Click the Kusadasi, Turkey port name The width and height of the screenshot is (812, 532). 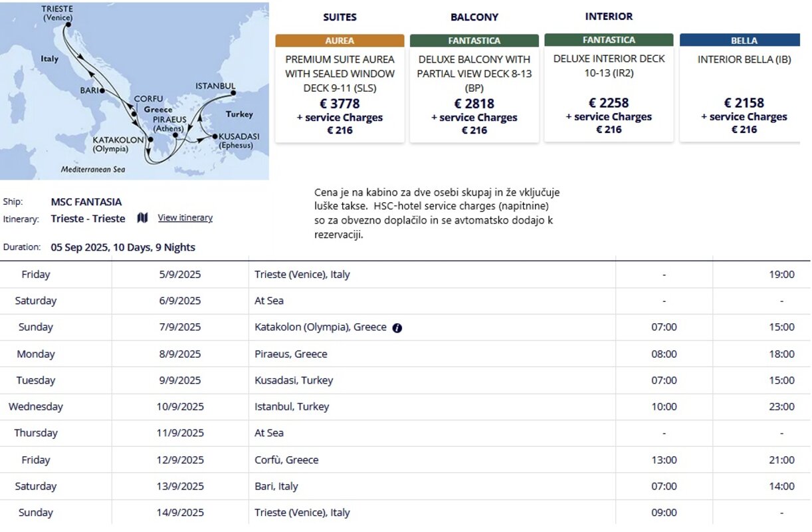click(294, 380)
